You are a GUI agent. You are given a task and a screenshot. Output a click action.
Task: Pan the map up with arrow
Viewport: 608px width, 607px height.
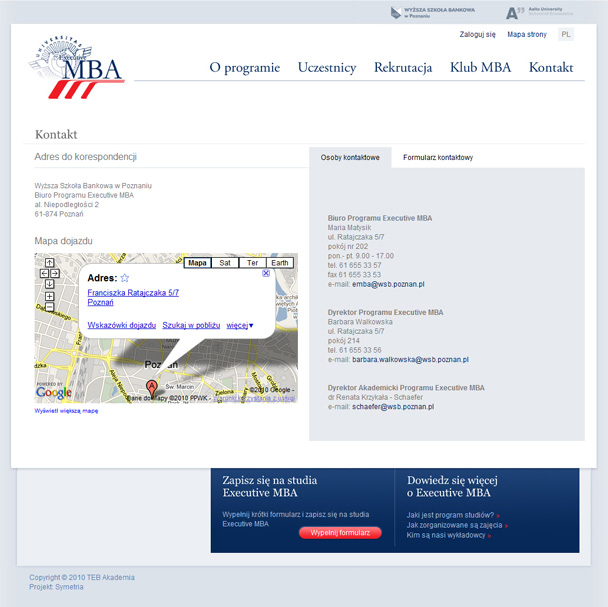pos(50,263)
